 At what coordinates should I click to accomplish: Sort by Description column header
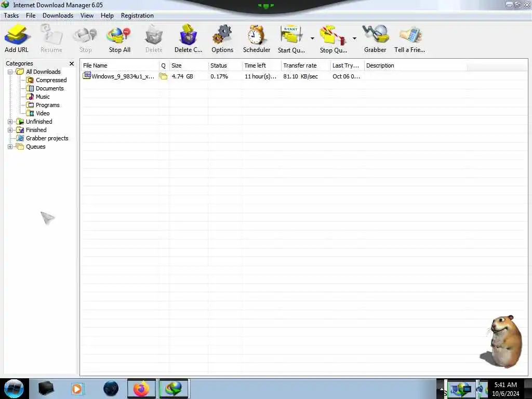pos(416,65)
